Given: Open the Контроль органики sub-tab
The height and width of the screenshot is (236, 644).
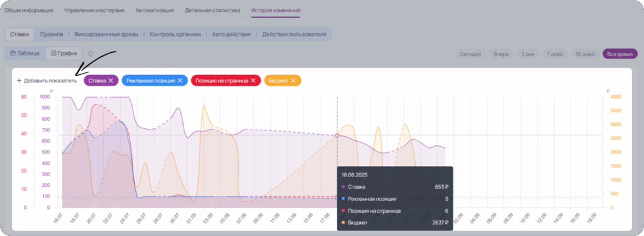Looking at the screenshot, I should 175,34.
